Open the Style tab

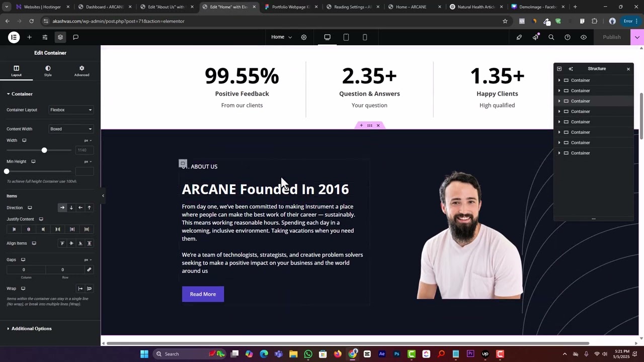pos(48,71)
